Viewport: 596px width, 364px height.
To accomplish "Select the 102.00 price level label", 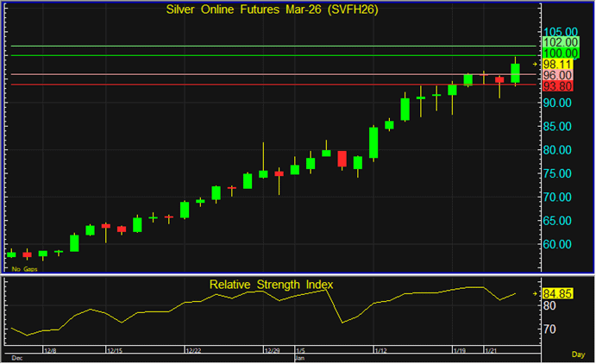I will click(x=560, y=42).
